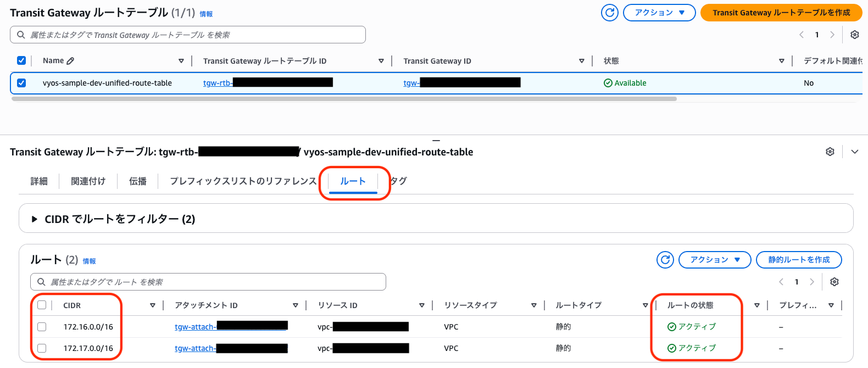Open プレフィックスリストのリファレンス tab
868x368 pixels.
click(x=243, y=181)
